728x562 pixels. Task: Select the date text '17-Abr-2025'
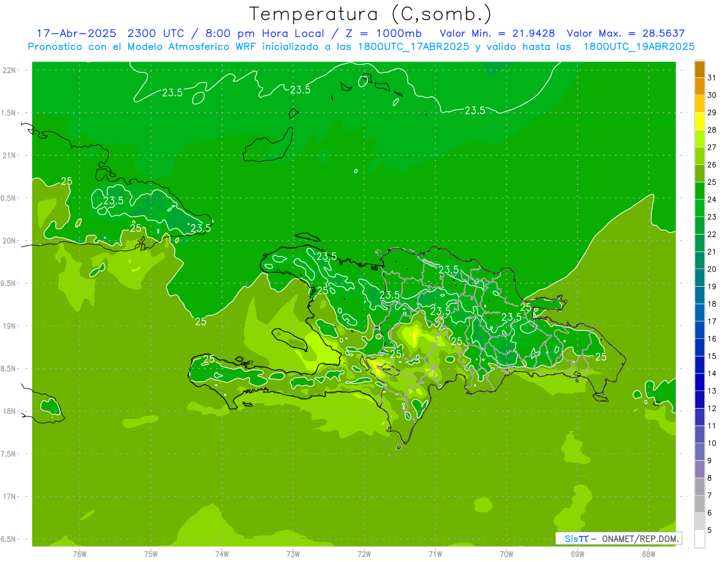click(76, 33)
